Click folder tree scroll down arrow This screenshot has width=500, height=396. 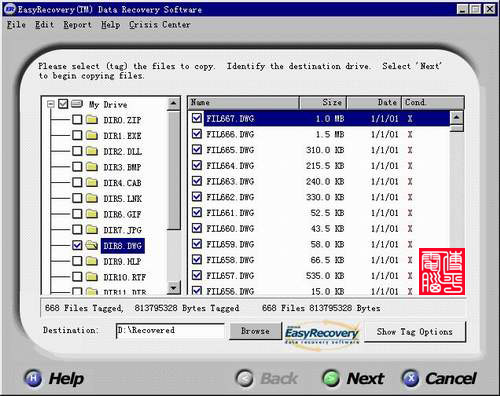174,287
